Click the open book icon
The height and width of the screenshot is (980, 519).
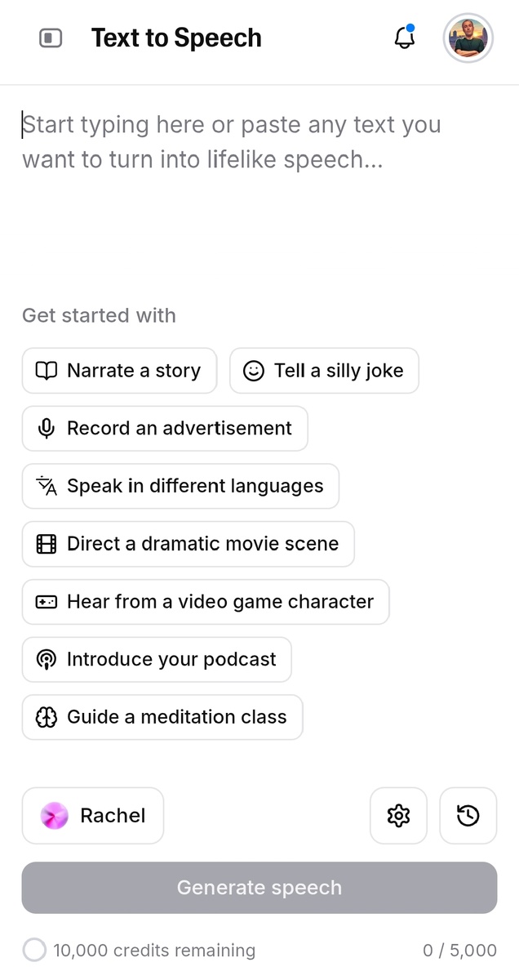tap(47, 371)
